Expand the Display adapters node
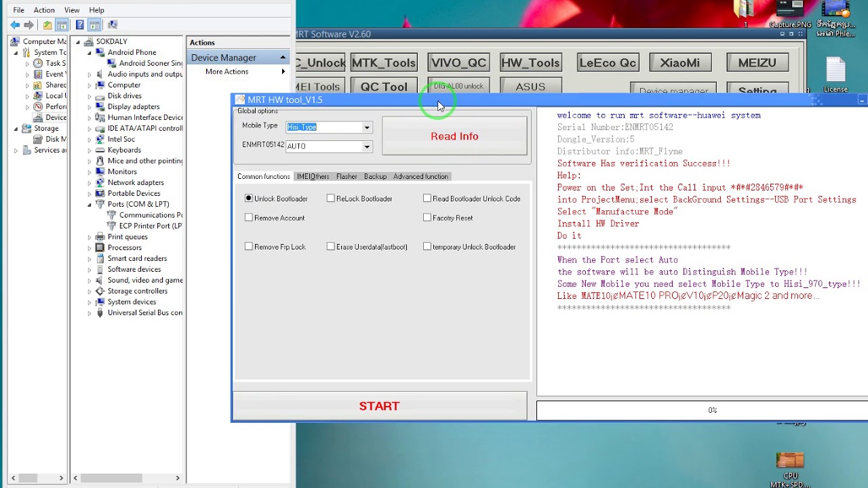The height and width of the screenshot is (488, 868). (89, 106)
